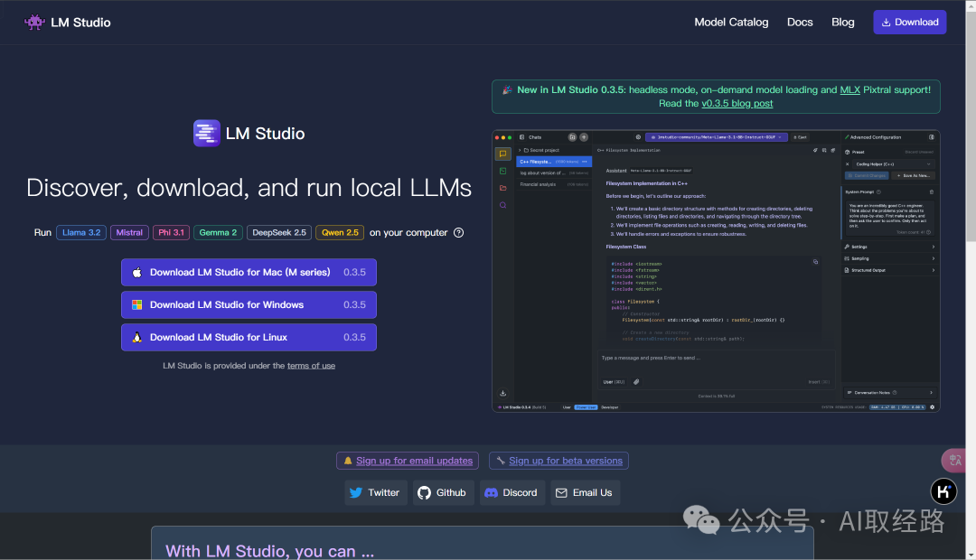Click the attachment paperclip icon in preview

(x=636, y=382)
